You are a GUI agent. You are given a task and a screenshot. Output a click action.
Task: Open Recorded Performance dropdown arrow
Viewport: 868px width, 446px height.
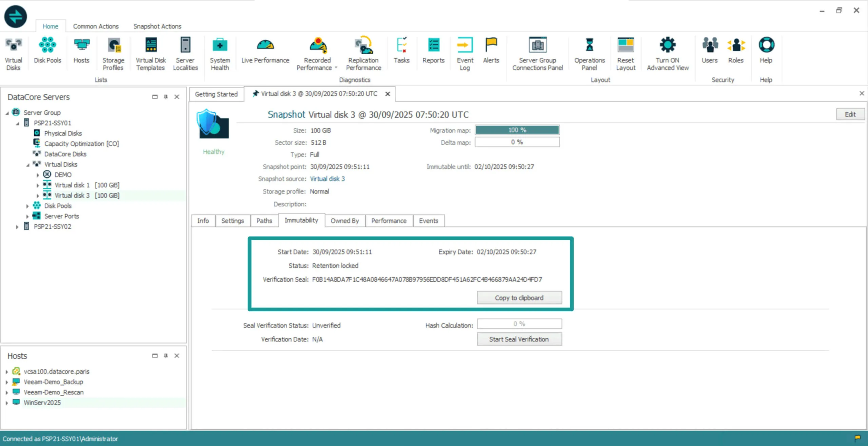tap(336, 68)
